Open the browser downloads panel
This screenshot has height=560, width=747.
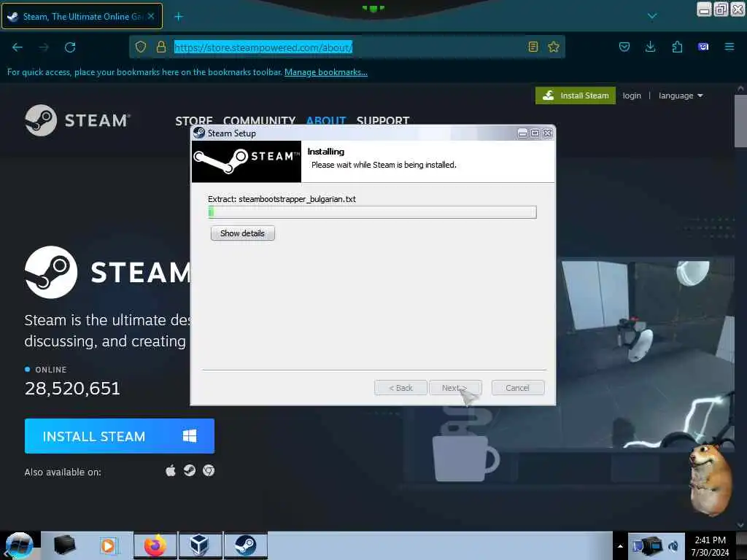coord(650,47)
